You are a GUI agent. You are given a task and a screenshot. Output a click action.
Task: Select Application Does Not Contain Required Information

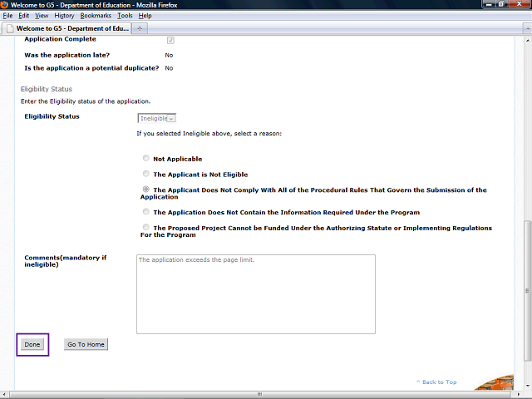tap(146, 212)
